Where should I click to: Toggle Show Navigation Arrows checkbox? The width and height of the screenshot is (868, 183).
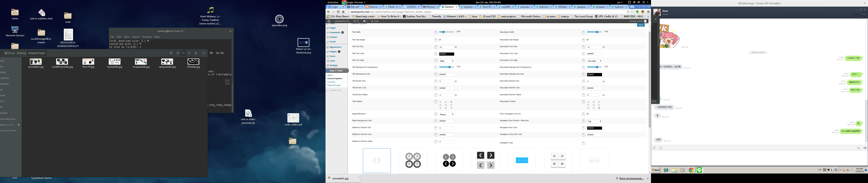click(x=588, y=114)
